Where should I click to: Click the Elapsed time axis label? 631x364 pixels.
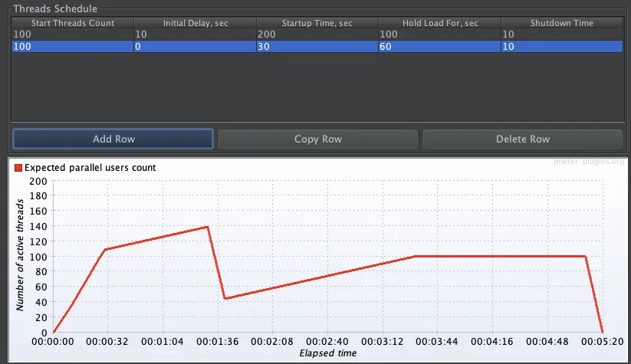[328, 353]
